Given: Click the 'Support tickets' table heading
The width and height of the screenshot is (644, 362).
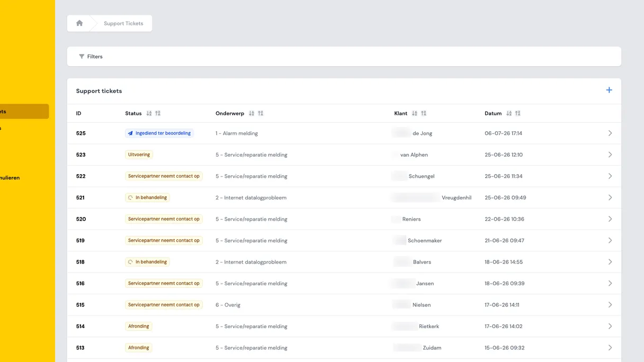Looking at the screenshot, I should pos(99,91).
